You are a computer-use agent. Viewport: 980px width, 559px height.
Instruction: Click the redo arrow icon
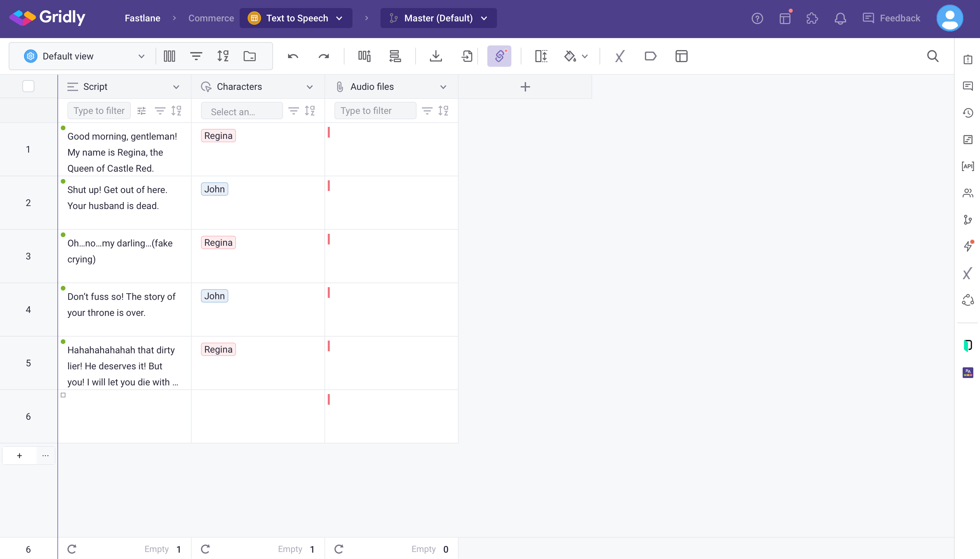[x=323, y=56]
